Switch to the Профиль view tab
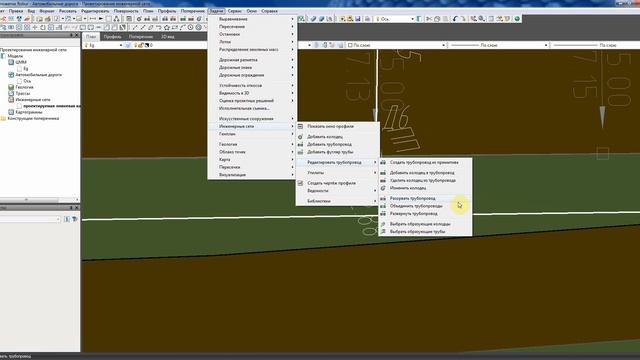Screen dimensions: 640x360 pos(112,36)
